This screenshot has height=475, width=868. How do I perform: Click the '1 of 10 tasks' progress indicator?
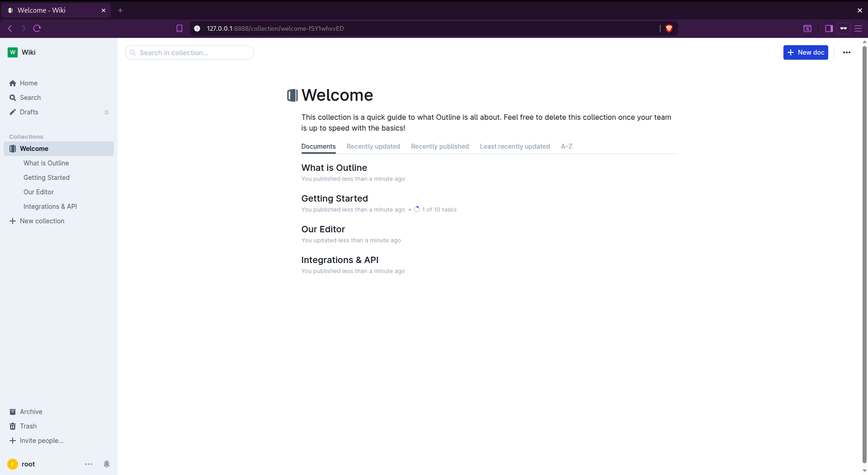click(x=435, y=210)
